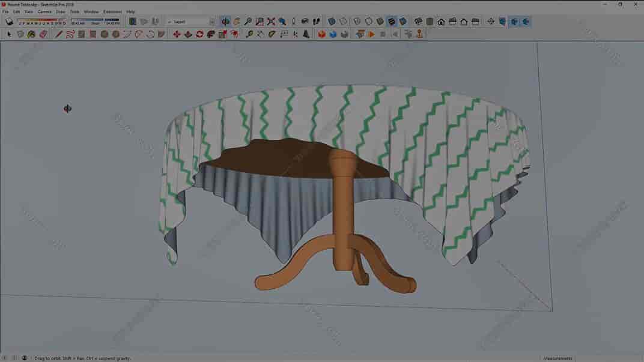Screen dimensions: 644x362
Task: Activate the Push/Pull tool
Action: 188,34
